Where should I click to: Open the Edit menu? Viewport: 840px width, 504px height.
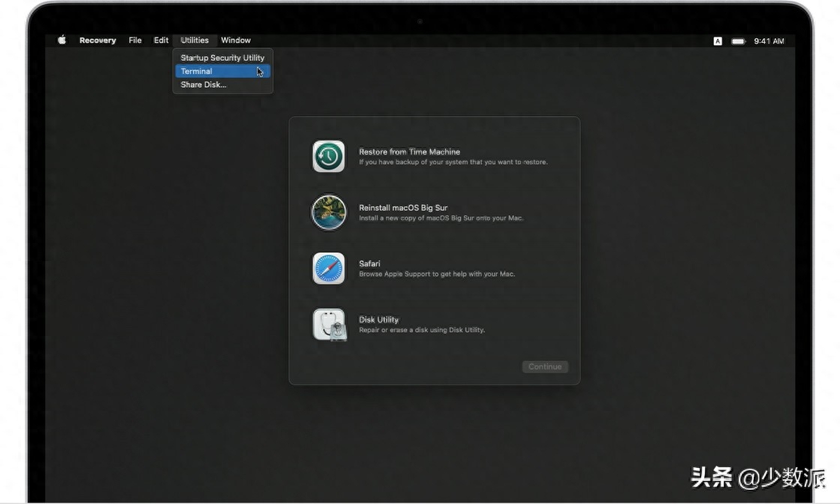click(160, 40)
